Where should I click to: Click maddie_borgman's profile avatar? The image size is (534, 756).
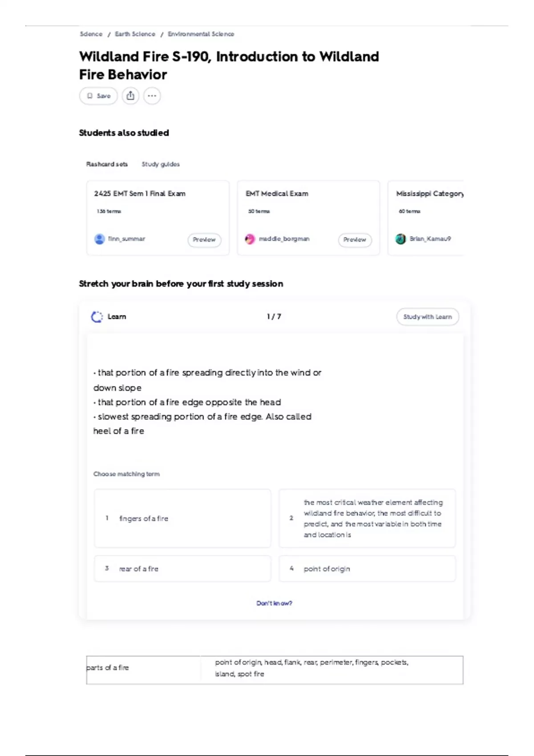250,239
